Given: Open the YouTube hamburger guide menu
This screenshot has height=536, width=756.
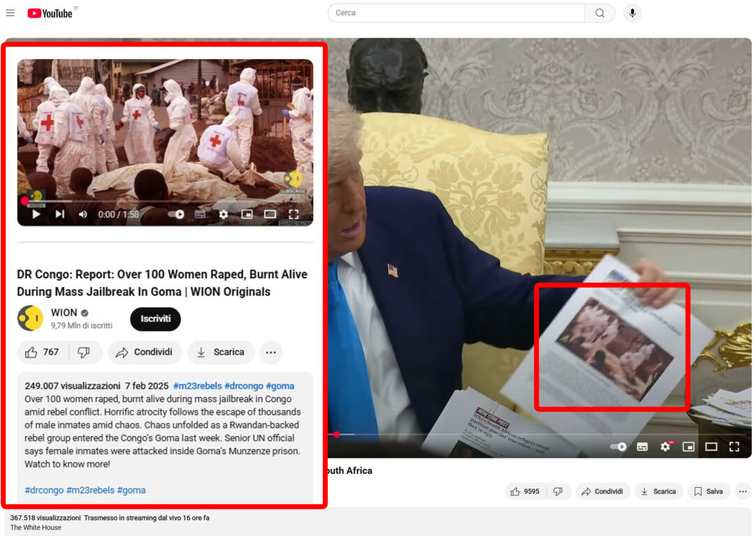Looking at the screenshot, I should (10, 13).
